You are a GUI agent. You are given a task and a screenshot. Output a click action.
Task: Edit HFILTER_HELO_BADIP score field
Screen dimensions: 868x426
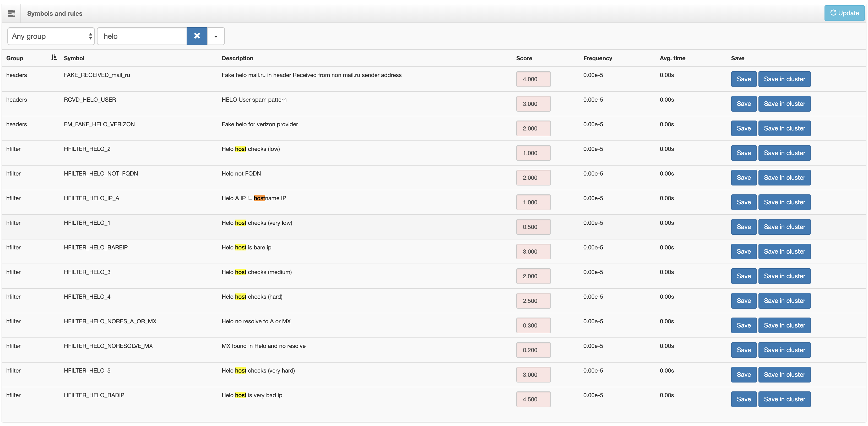click(533, 399)
